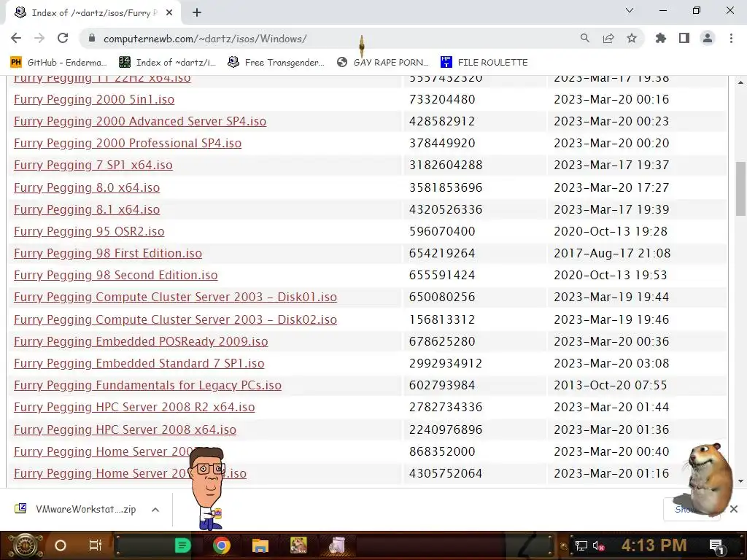This screenshot has width=747, height=560.
Task: Open the green chat app on the taskbar
Action: coord(183,545)
